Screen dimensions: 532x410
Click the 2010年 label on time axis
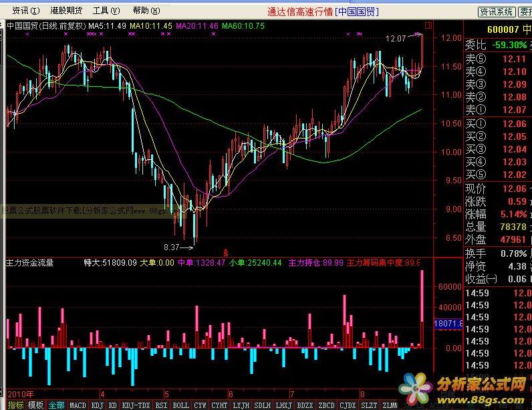20,395
